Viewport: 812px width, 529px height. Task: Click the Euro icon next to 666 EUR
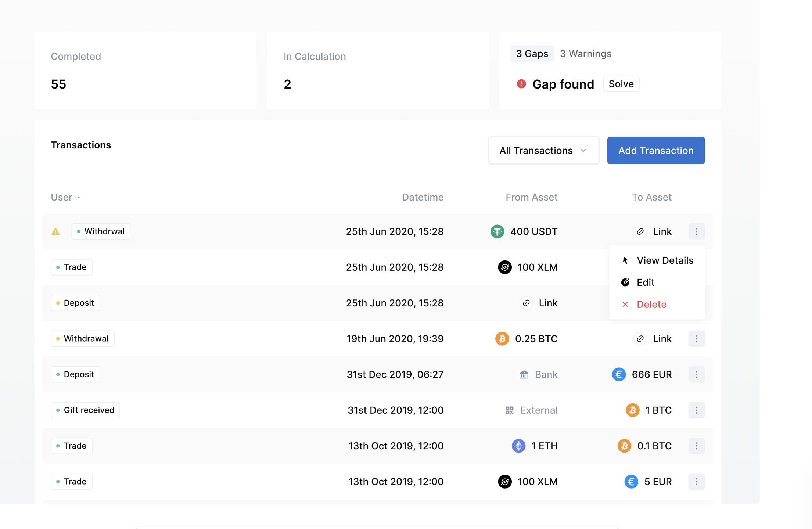tap(619, 374)
